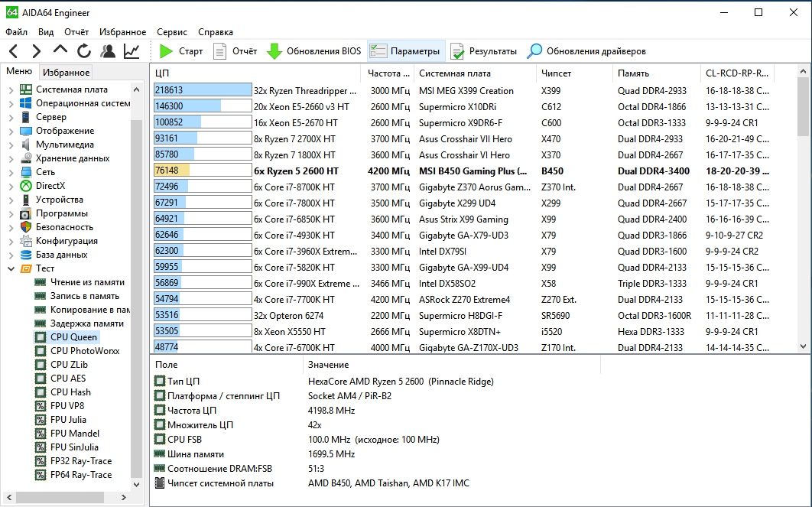Expand the Сервер tree node

point(11,118)
